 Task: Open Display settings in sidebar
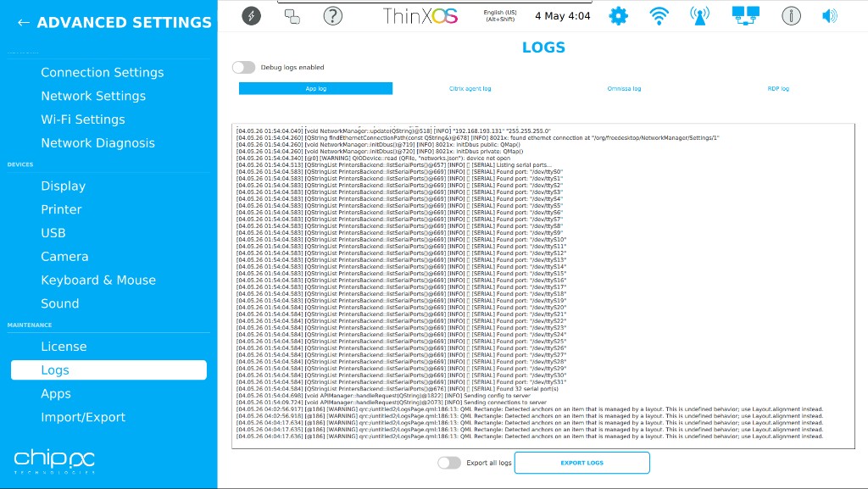63,186
